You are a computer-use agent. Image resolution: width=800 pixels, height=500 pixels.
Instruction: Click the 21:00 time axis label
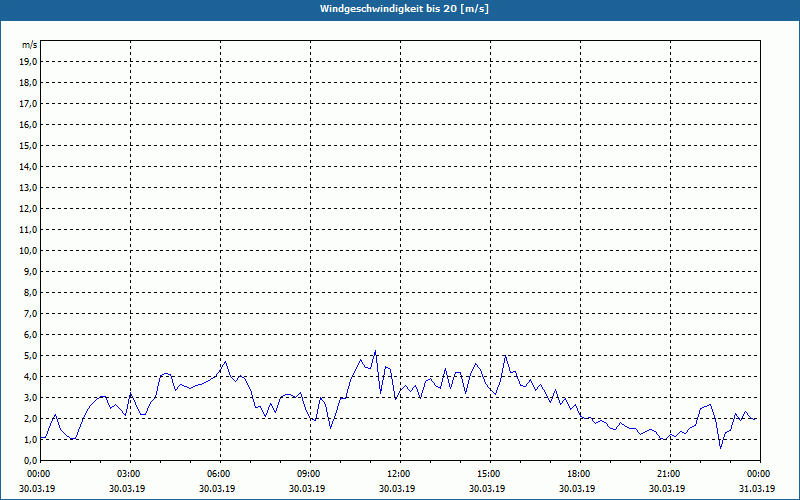(670, 474)
